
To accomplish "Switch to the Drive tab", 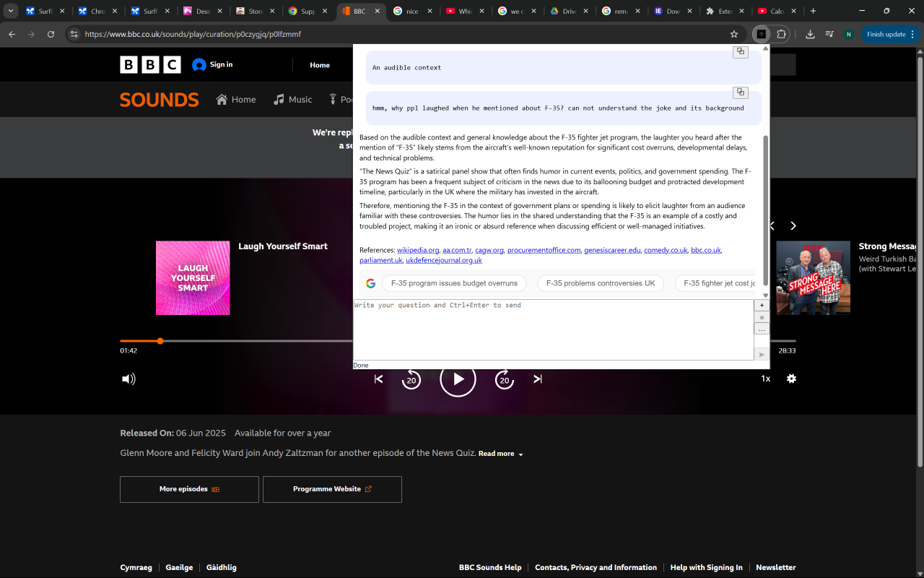I will tap(569, 11).
